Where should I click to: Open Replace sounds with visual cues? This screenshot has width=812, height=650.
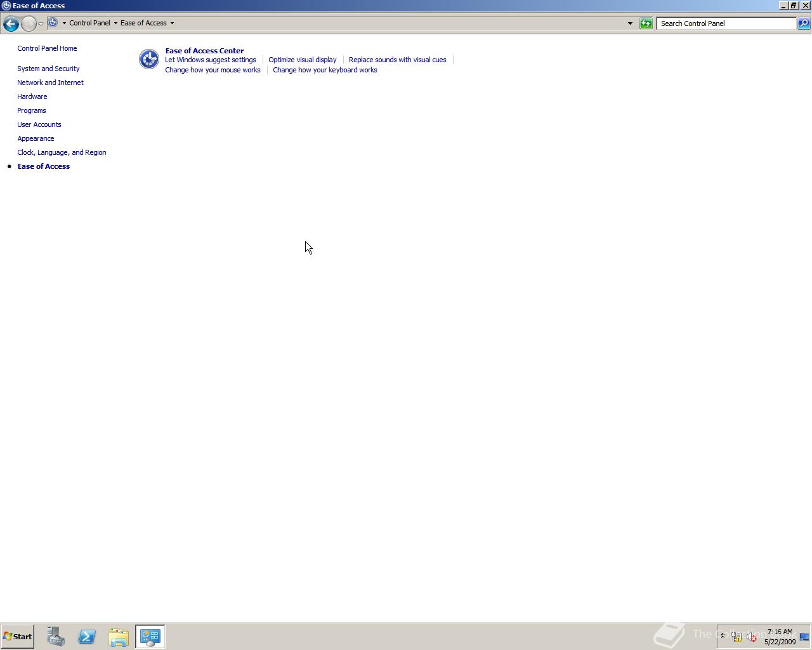pyautogui.click(x=397, y=60)
